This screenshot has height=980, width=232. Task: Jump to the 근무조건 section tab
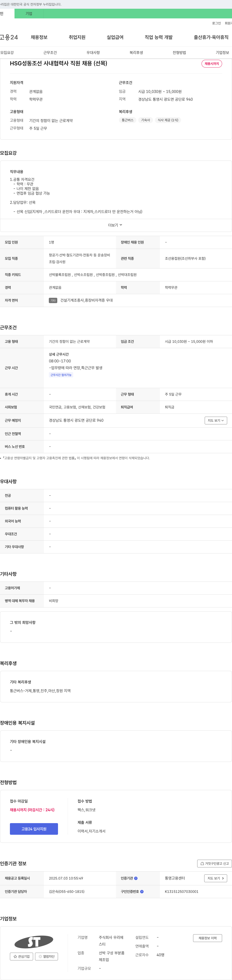[50, 53]
